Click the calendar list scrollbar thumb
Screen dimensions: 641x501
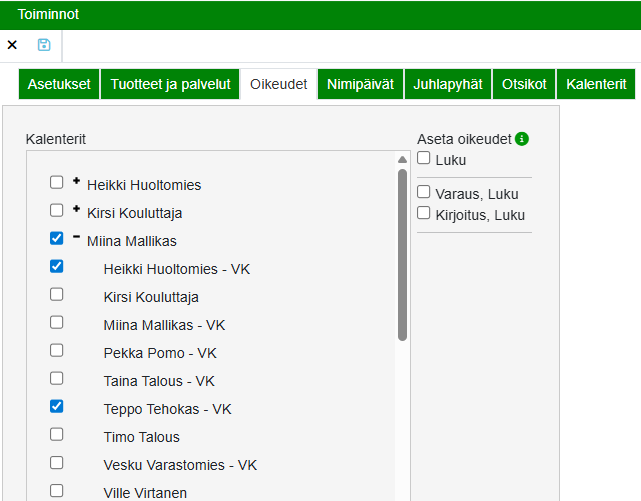tap(402, 255)
